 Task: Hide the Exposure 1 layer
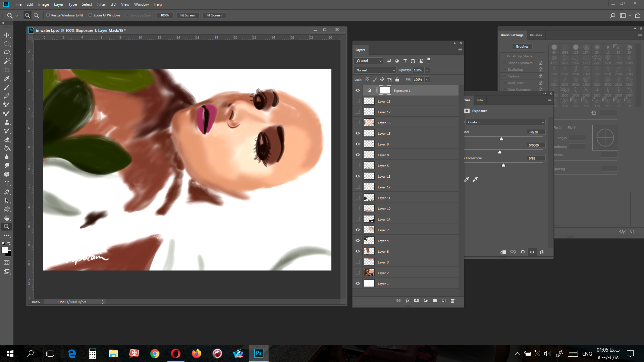click(358, 90)
